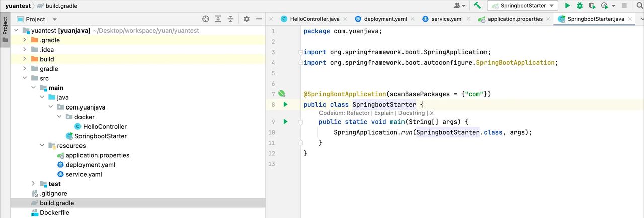Image resolution: width=644 pixels, height=218 pixels.
Task: Switch to the HelloController.java tab
Action: tap(309, 19)
